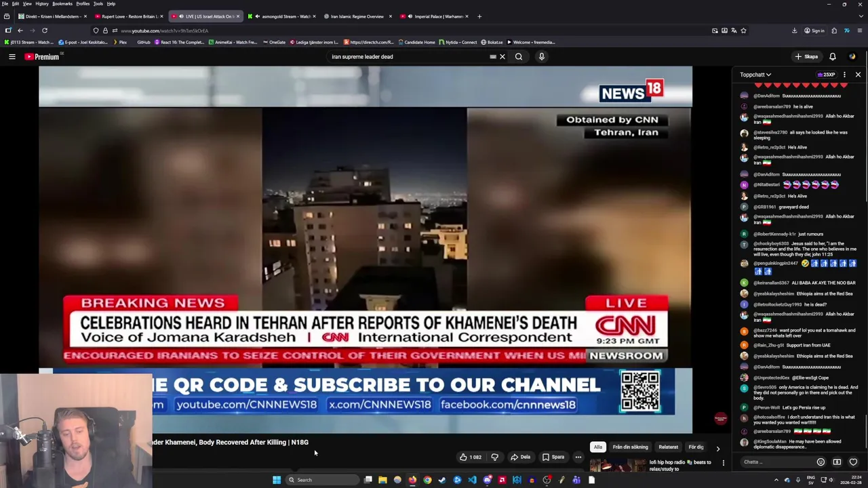Viewport: 868px width, 488px height.
Task: Click the Skapa create button
Action: point(806,57)
